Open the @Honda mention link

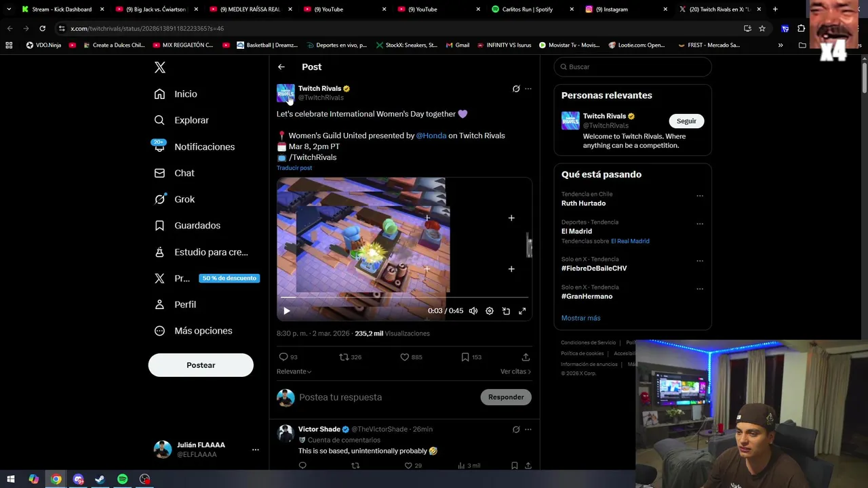pos(431,136)
